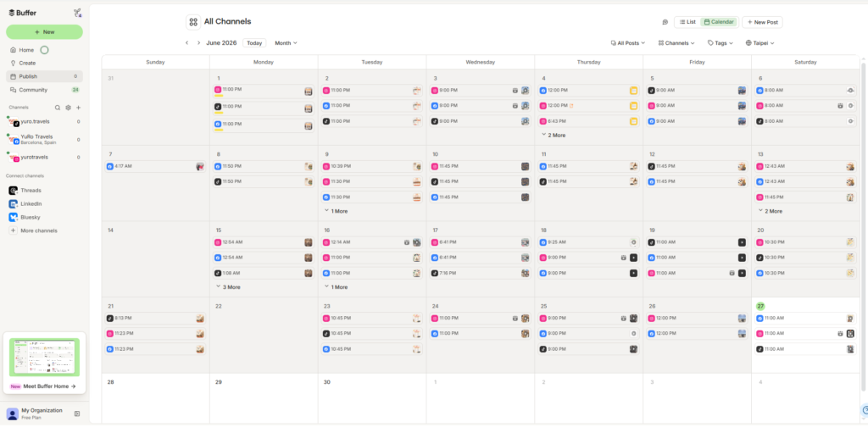Select the YuRo Travels Barcelona channel
Screen dimensions: 868x433
[44, 140]
